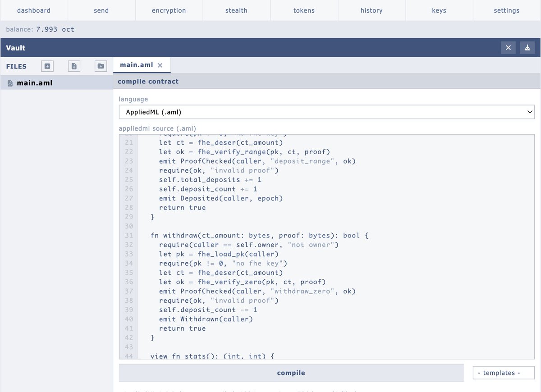Click the compile contract section header

click(327, 82)
